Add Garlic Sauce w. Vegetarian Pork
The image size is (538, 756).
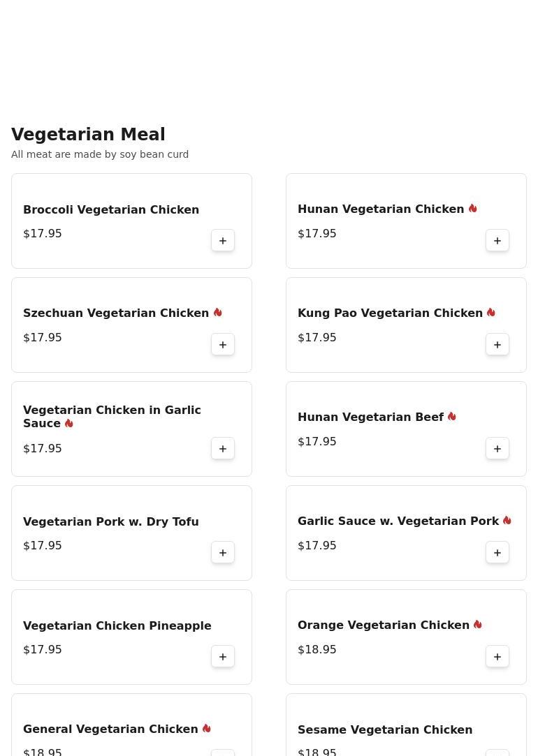coord(497,553)
